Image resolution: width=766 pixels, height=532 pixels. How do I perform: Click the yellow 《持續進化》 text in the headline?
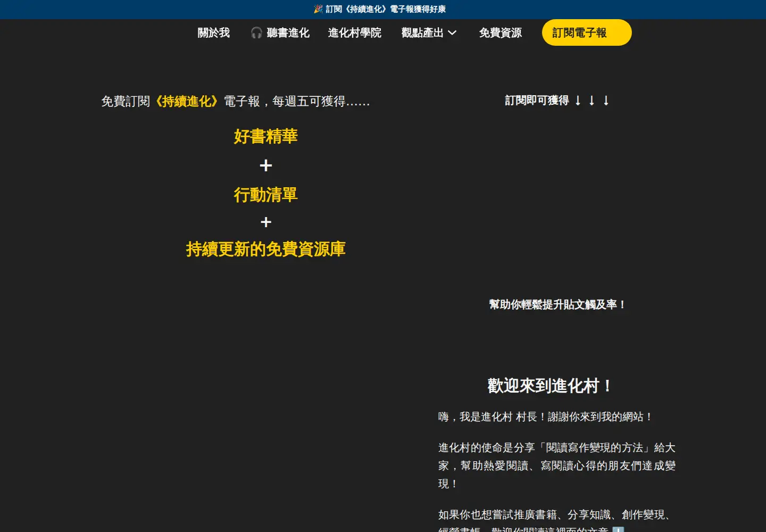(x=187, y=101)
